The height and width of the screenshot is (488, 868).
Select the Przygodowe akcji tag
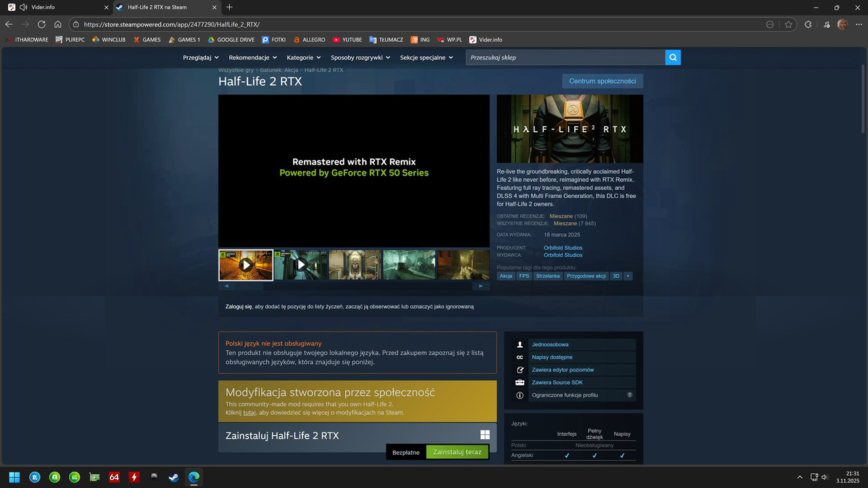point(587,276)
